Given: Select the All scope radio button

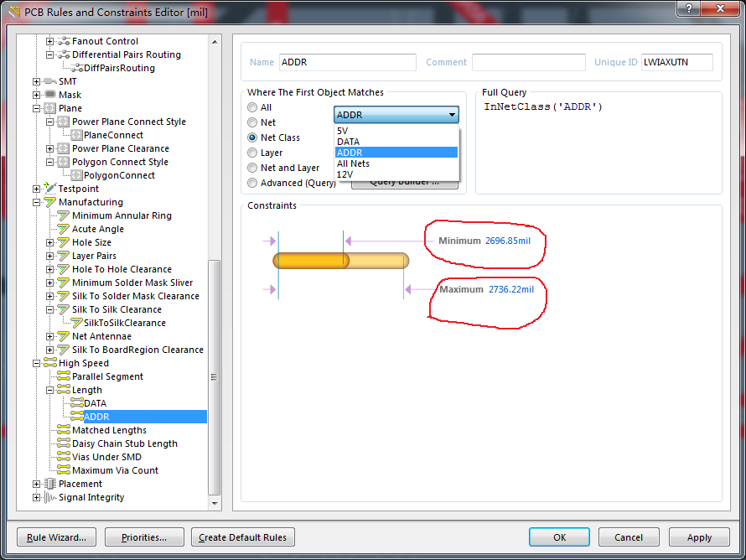Looking at the screenshot, I should click(252, 107).
